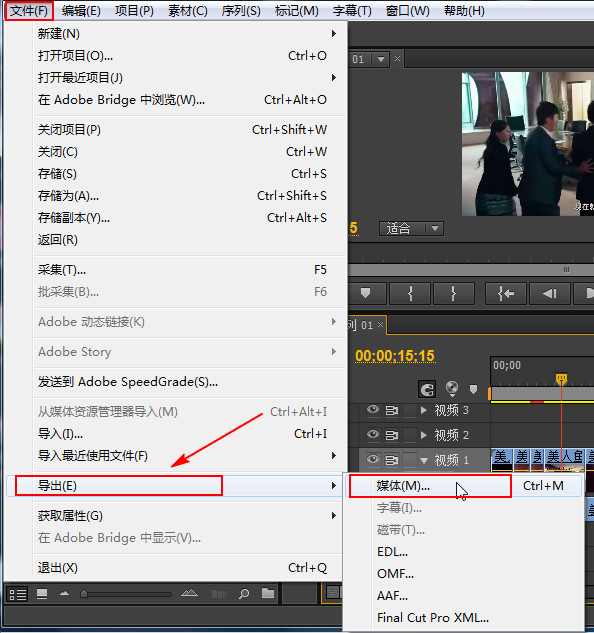Screen dimensions: 594x633
Task: Open the 序列(S) menu
Action: click(241, 10)
